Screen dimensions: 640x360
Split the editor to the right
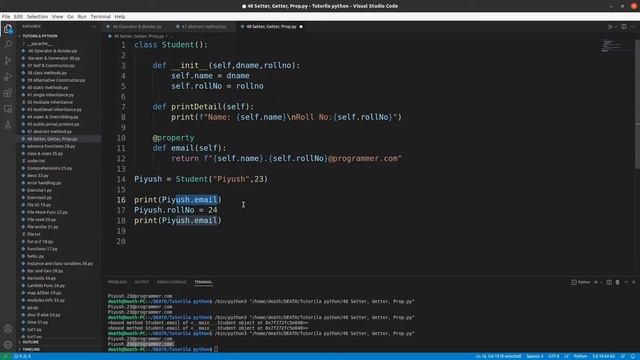[624, 27]
